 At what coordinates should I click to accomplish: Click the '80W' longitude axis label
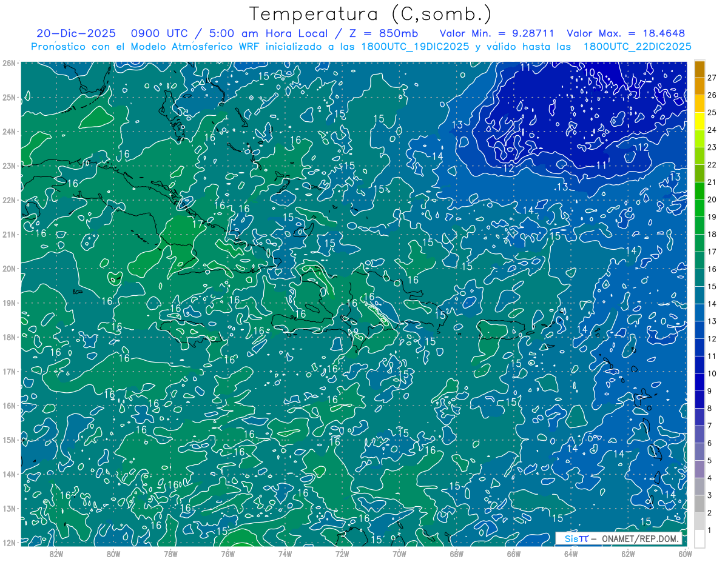tap(113, 554)
